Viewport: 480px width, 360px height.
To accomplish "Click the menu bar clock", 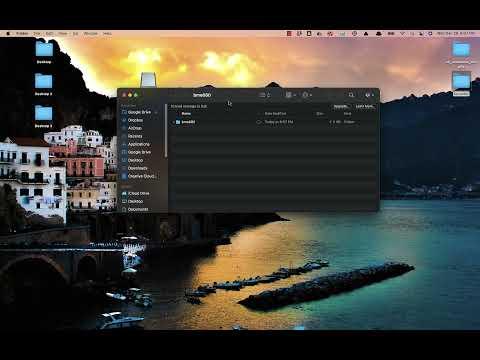I will [456, 34].
